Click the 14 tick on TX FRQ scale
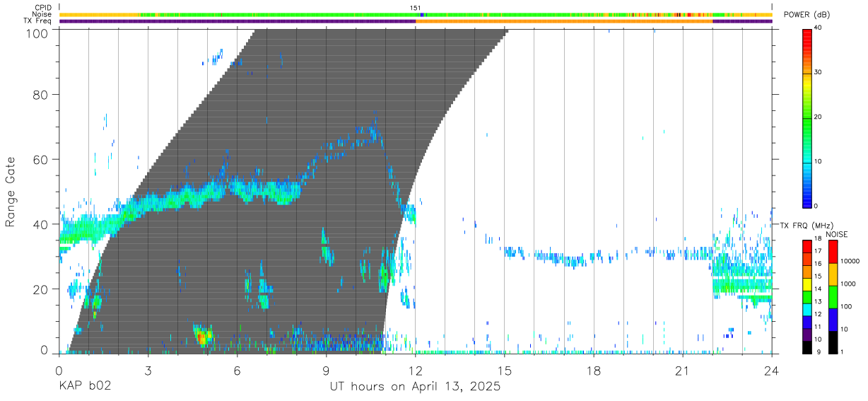The height and width of the screenshot is (401, 868). [x=817, y=289]
